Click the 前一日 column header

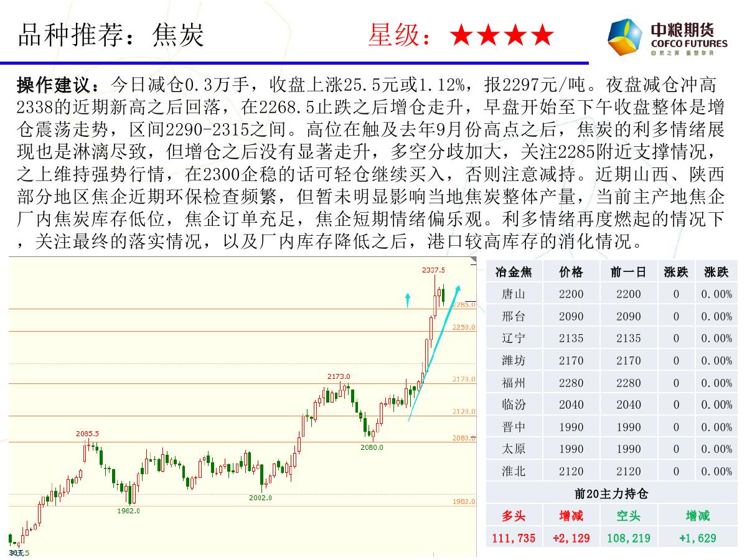(628, 272)
